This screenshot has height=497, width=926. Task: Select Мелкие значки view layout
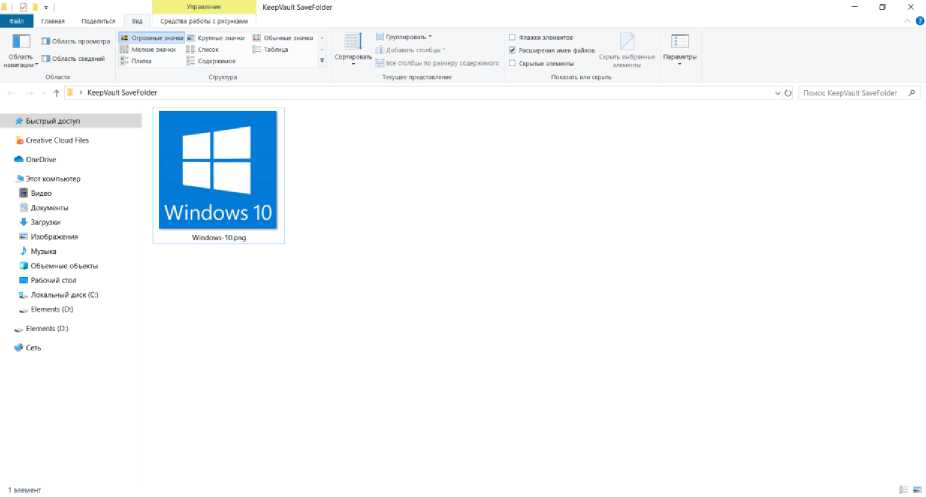coord(148,50)
